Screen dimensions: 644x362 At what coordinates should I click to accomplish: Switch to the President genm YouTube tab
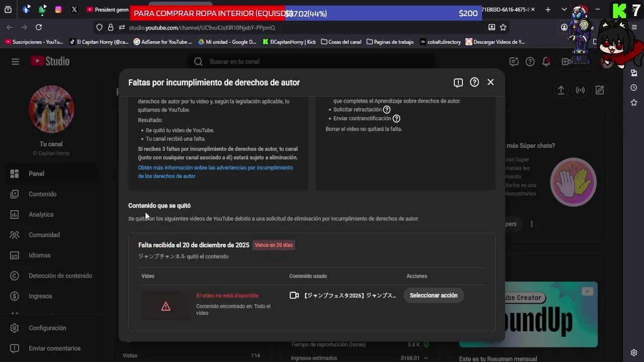tap(107, 9)
